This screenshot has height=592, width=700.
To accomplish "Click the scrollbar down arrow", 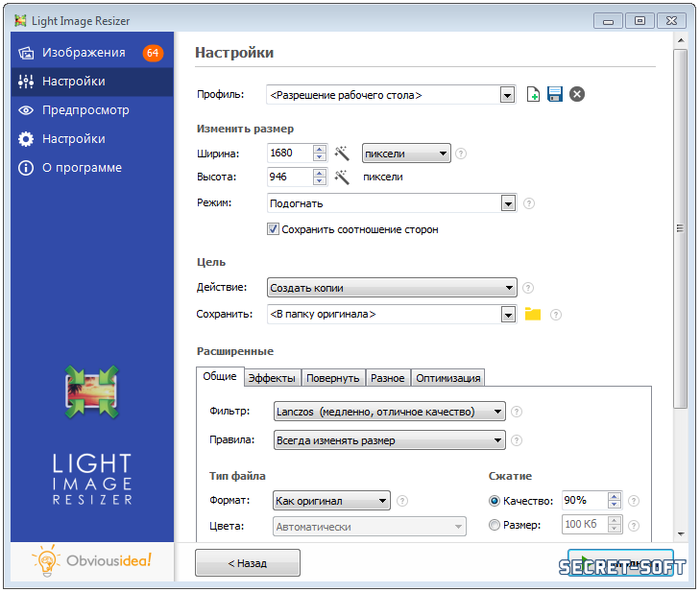I will coord(681,533).
